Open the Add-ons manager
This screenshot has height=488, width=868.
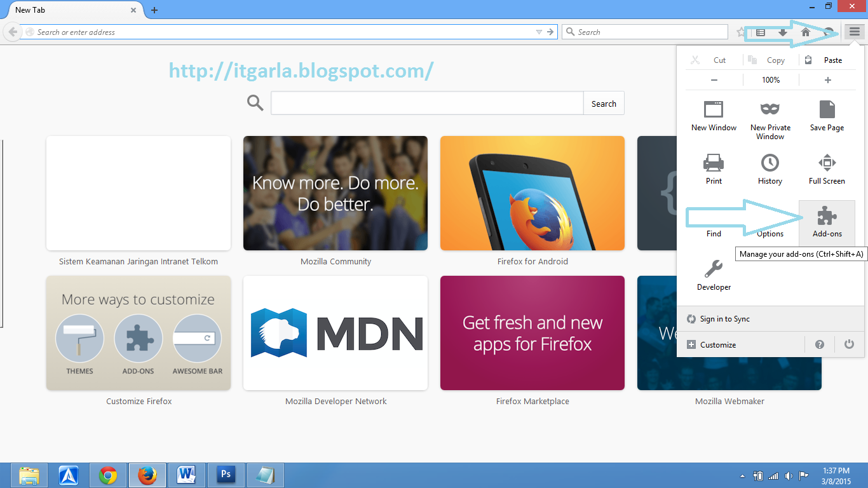tap(827, 222)
